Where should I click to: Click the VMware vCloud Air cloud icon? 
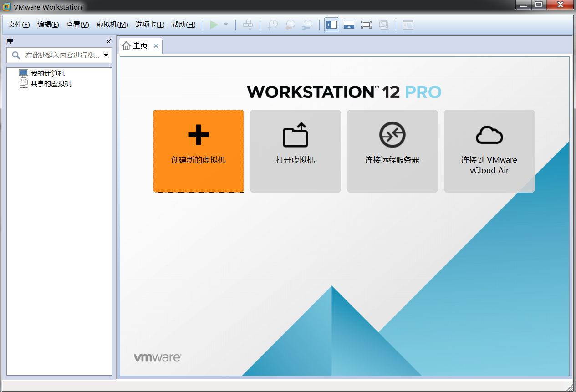tap(489, 135)
